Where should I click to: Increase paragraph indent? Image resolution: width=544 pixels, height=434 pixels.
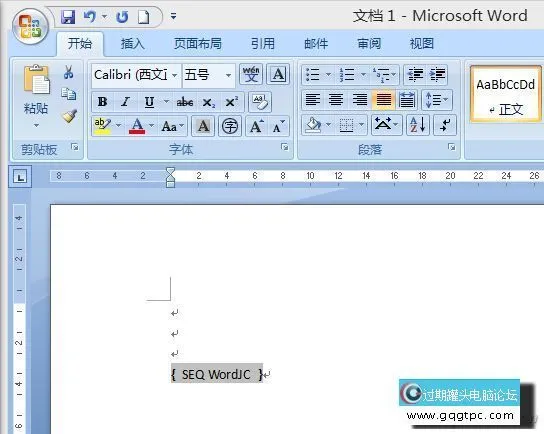coord(437,74)
